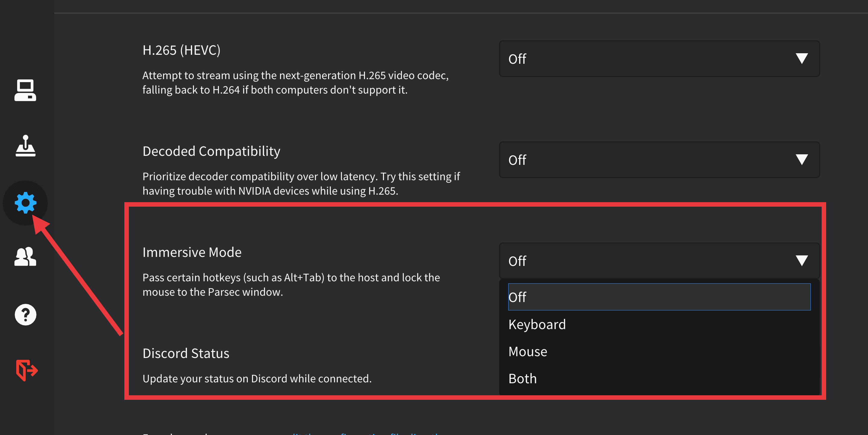
Task: Open the Computers tab in sidebar
Action: tap(25, 90)
